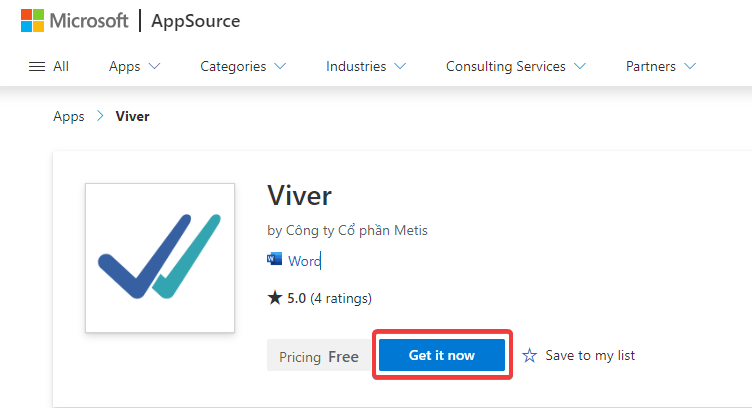Open the AppSource home link
This screenshot has height=408, width=752.
tap(196, 21)
